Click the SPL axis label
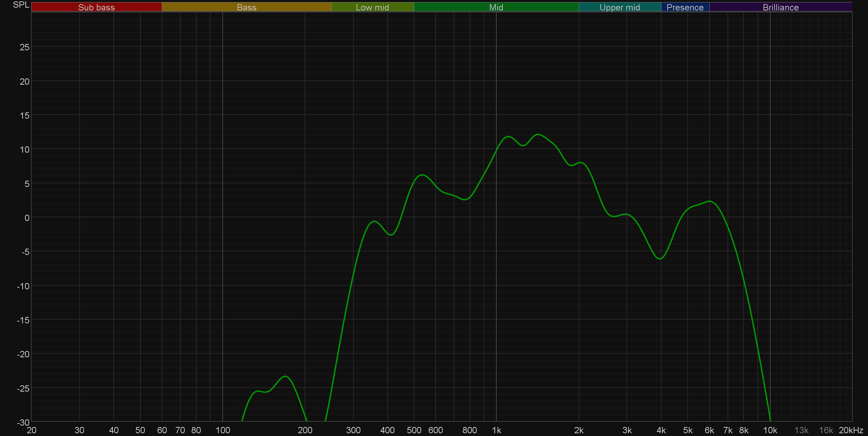 (21, 5)
